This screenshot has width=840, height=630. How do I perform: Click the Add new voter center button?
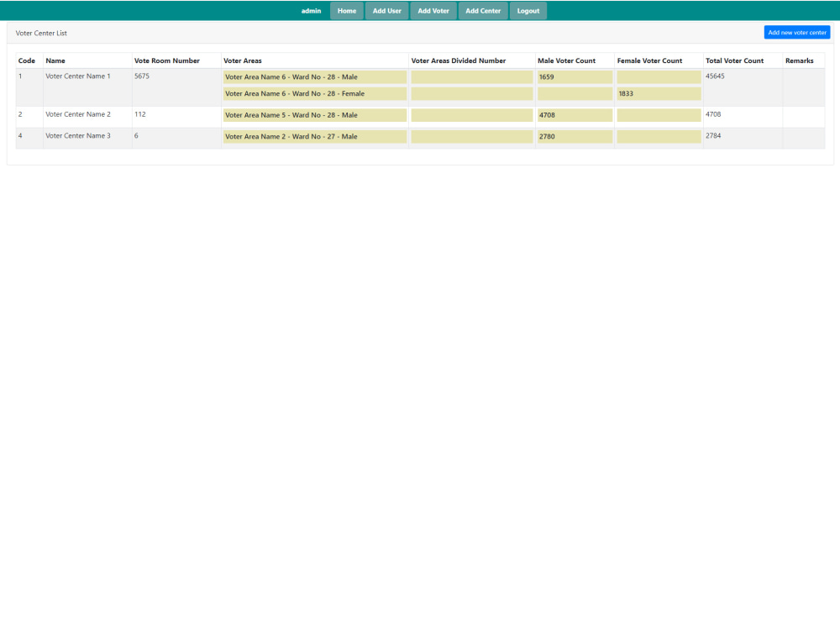pos(797,33)
